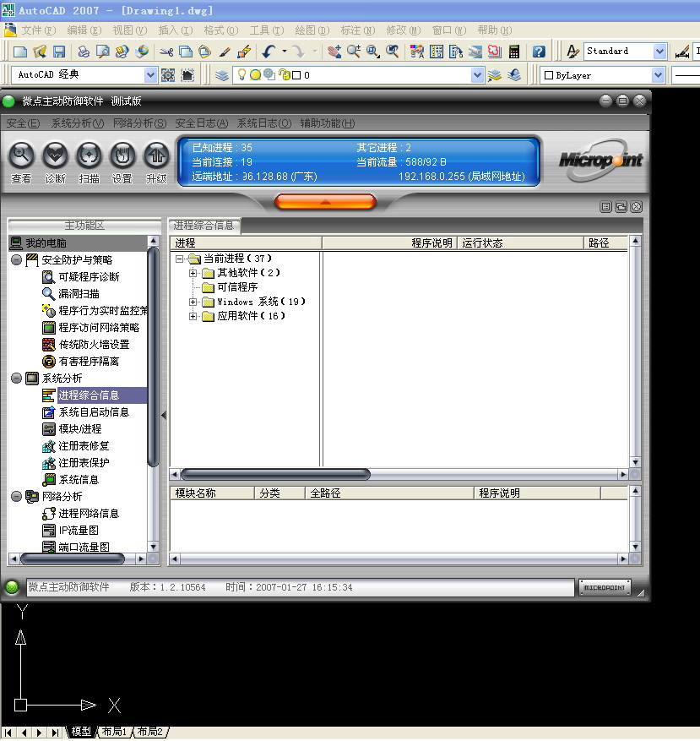This screenshot has height=741, width=700.
Task: Open the Layer Properties Manager icon
Action: [x=222, y=75]
